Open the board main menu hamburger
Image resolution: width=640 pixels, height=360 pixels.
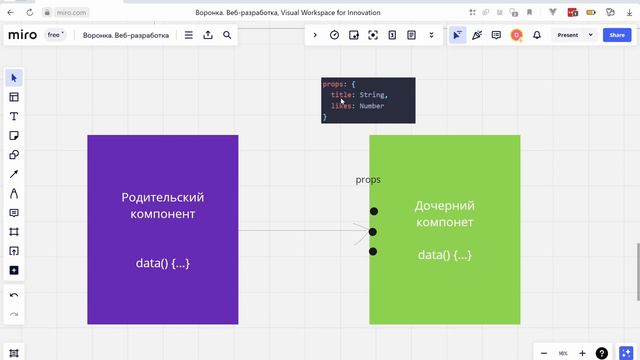pyautogui.click(x=189, y=35)
